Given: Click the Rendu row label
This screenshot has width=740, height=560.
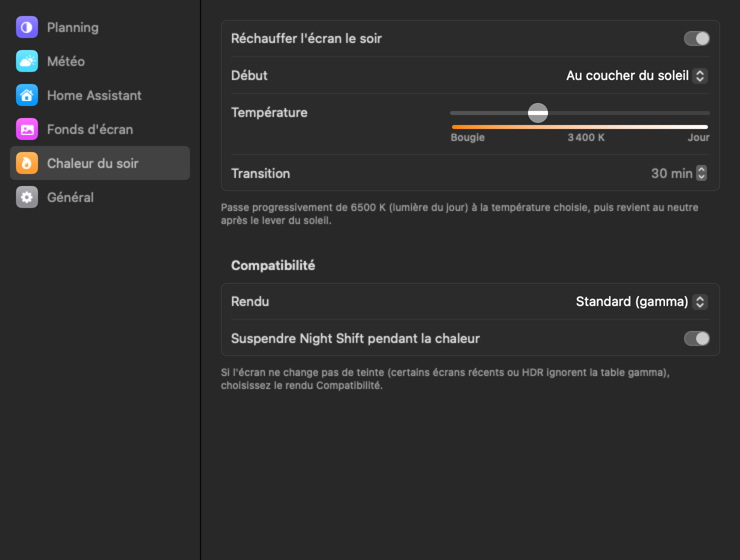Looking at the screenshot, I should tap(250, 301).
